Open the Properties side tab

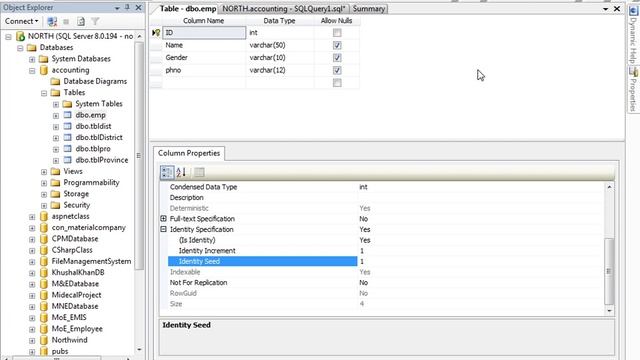point(633,89)
